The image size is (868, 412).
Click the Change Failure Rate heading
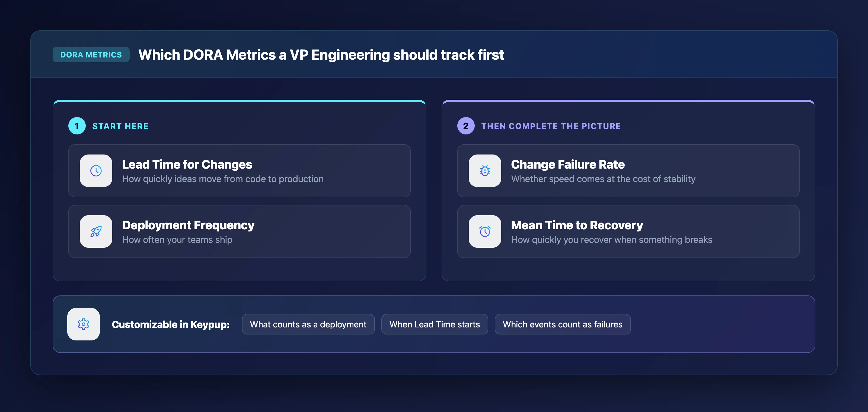[568, 164]
